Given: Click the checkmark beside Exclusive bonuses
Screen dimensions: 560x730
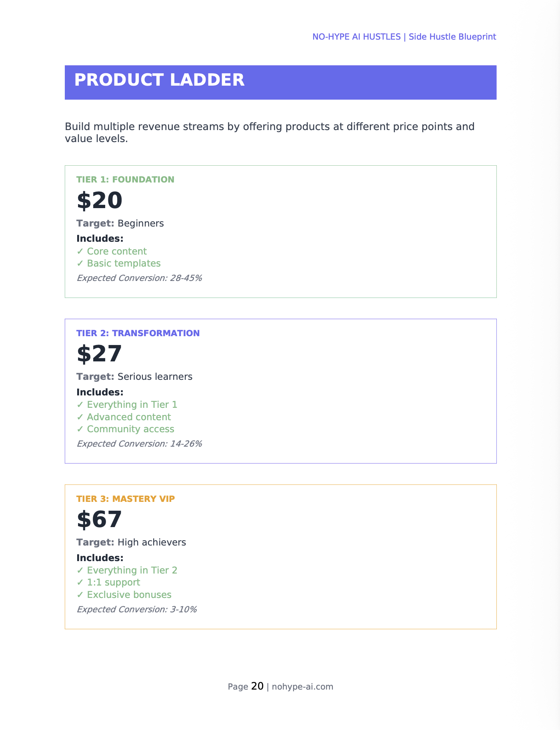Looking at the screenshot, I should [x=80, y=595].
